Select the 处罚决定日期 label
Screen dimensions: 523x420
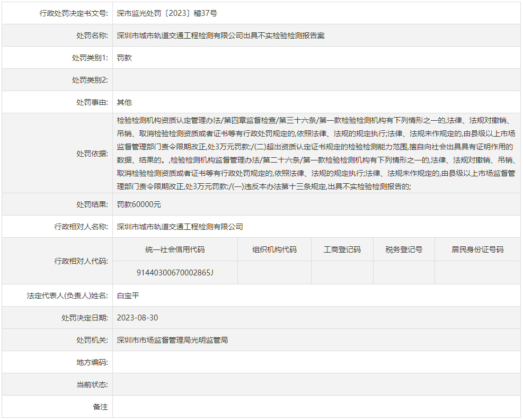pyautogui.click(x=85, y=318)
